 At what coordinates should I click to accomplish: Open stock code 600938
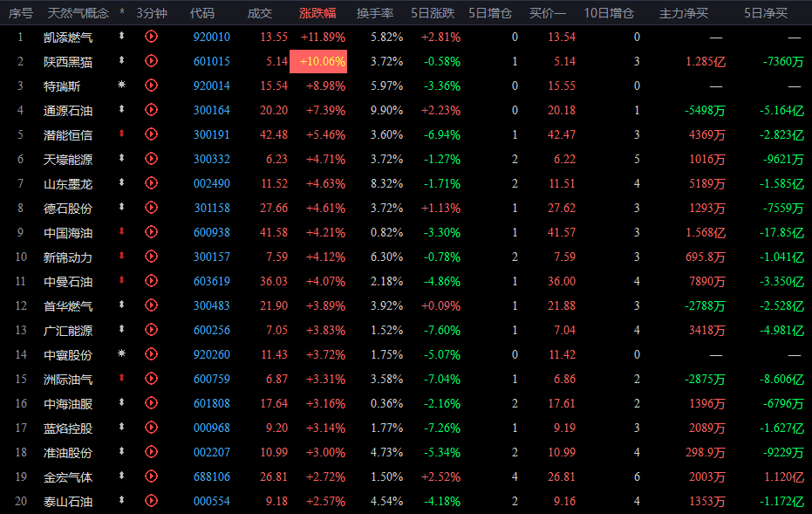point(211,232)
